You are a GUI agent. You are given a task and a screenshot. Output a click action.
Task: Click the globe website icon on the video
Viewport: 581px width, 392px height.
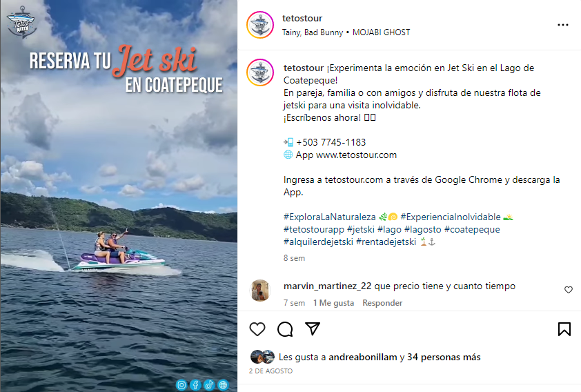(x=223, y=385)
